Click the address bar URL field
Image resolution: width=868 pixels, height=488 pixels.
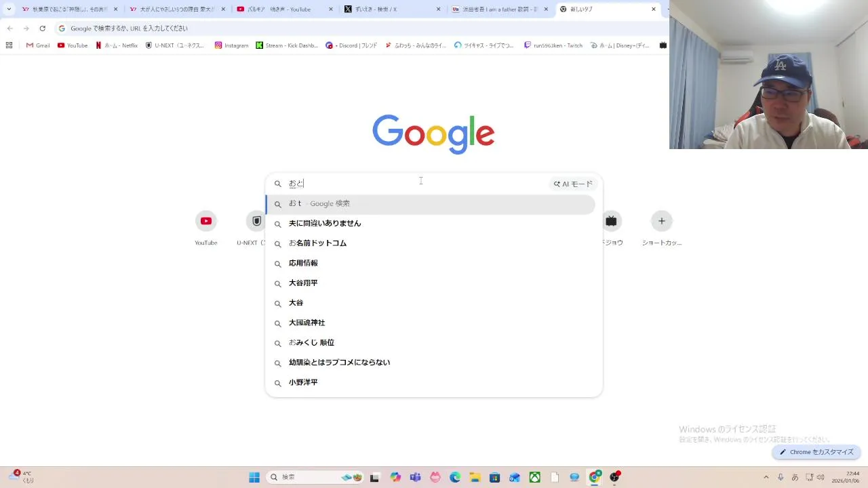coord(359,28)
